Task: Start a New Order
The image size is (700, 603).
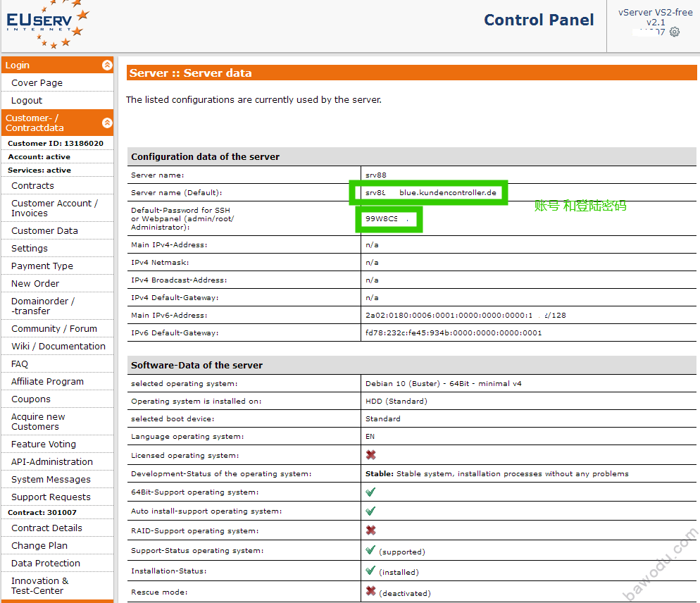Action: pyautogui.click(x=35, y=284)
